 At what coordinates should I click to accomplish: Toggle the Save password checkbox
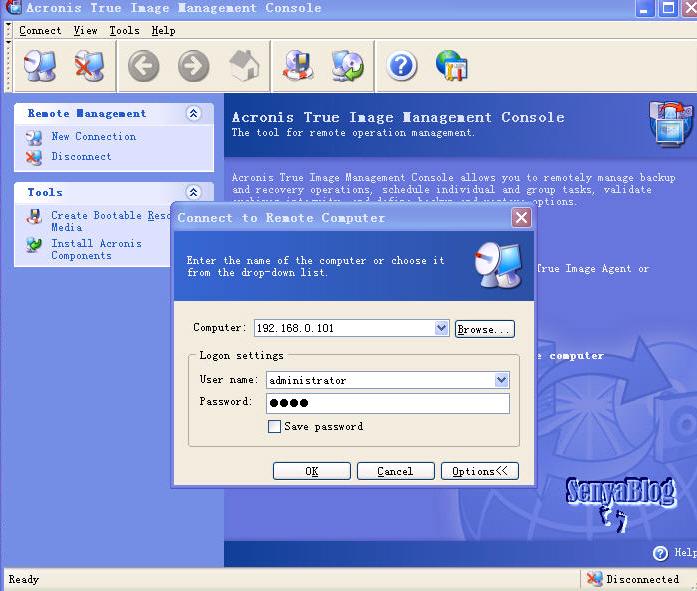click(274, 427)
